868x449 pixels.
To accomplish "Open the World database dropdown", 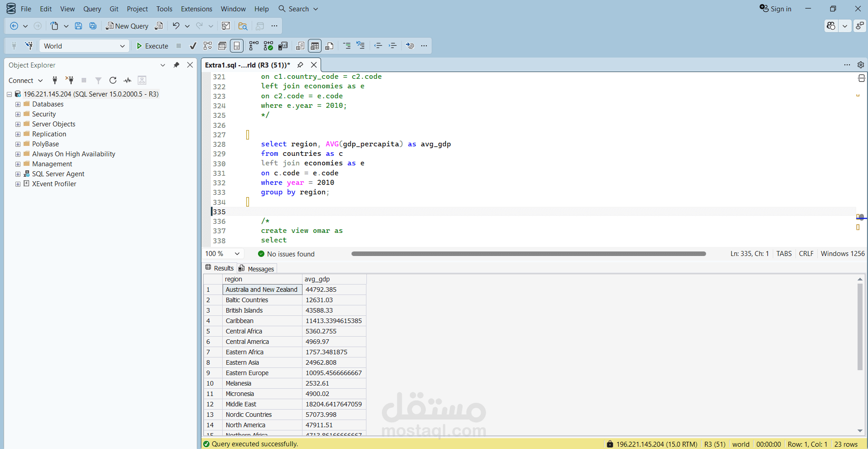I will click(x=122, y=45).
